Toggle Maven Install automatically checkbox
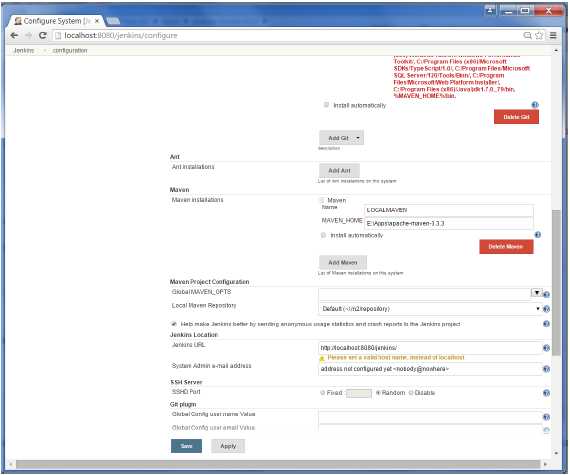Screen dimensions: 570x475 [323, 236]
